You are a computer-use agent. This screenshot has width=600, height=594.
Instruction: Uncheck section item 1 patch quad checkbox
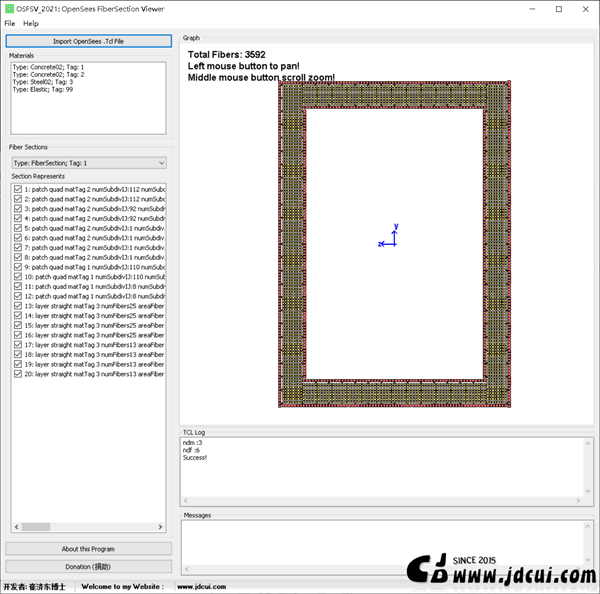click(18, 189)
